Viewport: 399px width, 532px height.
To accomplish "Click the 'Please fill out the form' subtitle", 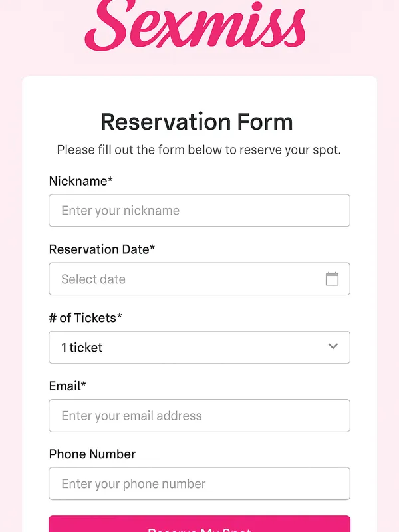I will [198, 150].
